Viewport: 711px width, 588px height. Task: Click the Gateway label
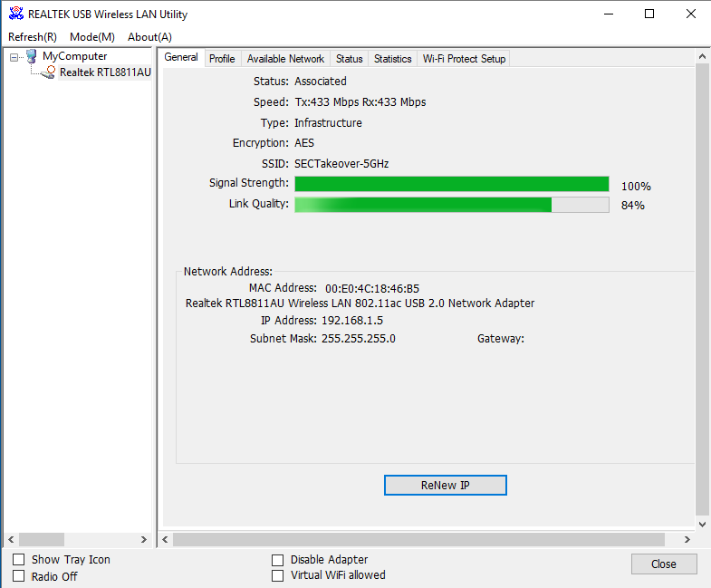(x=501, y=339)
